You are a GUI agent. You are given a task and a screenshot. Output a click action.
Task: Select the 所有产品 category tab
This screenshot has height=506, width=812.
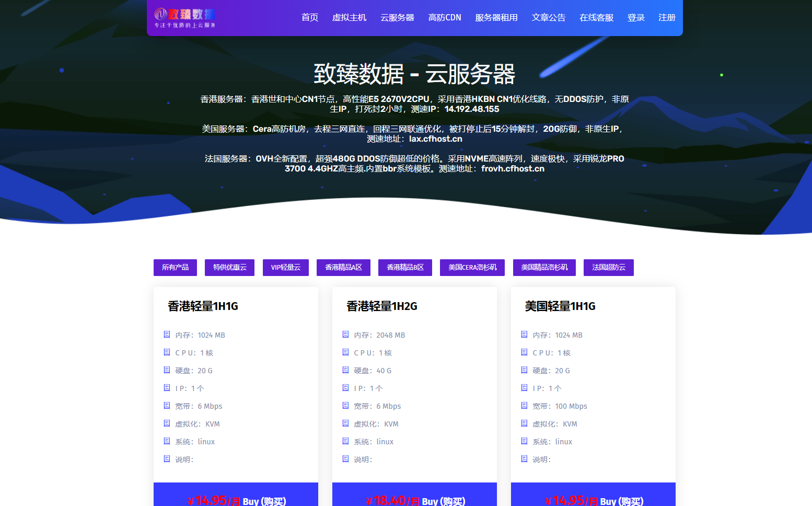click(175, 268)
